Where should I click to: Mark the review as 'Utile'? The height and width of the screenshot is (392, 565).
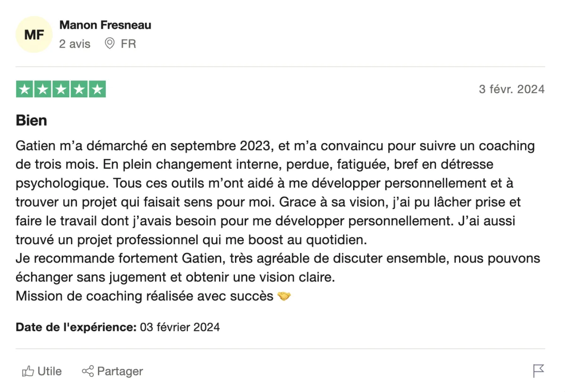point(49,371)
